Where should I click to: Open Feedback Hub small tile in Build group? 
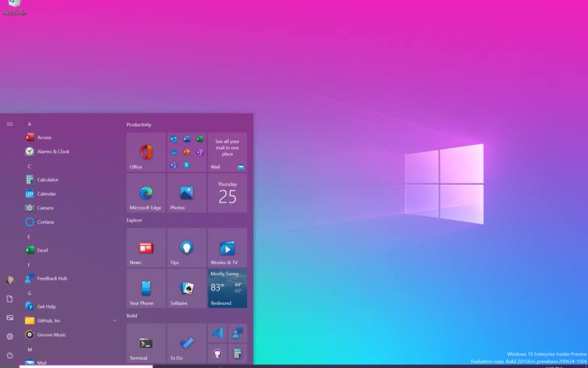tap(237, 333)
